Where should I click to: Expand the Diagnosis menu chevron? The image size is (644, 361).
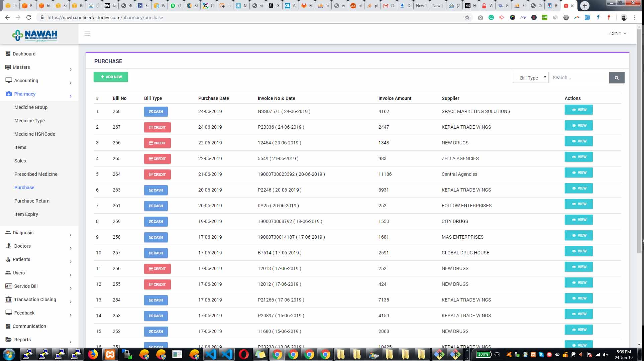tap(71, 235)
